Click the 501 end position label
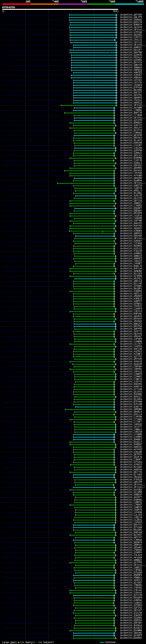 [115, 11]
